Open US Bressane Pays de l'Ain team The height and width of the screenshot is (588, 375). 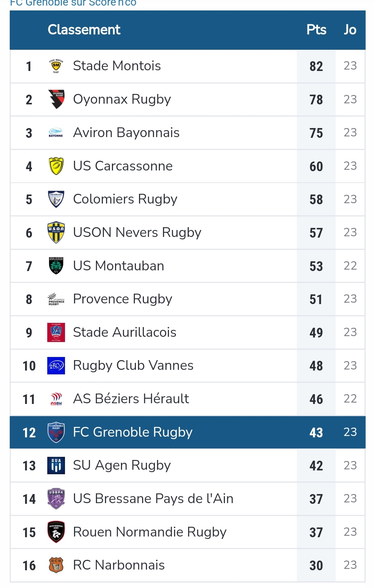153,499
